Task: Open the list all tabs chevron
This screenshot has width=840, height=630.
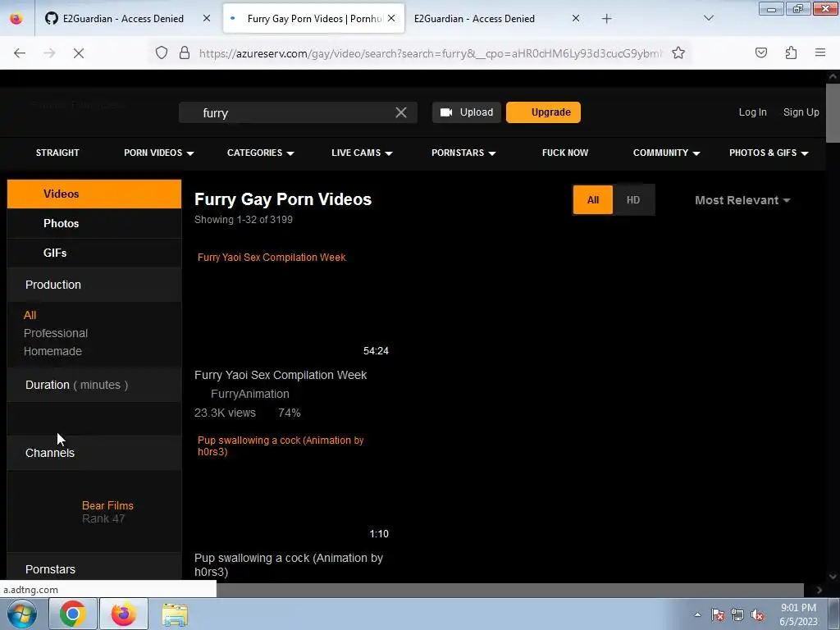Action: pyautogui.click(x=708, y=18)
